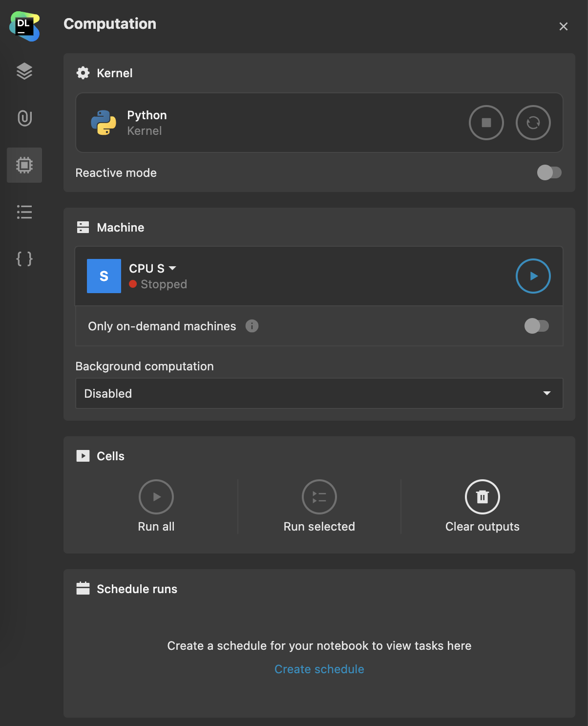Screen dimensions: 588x726
Task: Open the Kernel section header
Action: coord(104,73)
